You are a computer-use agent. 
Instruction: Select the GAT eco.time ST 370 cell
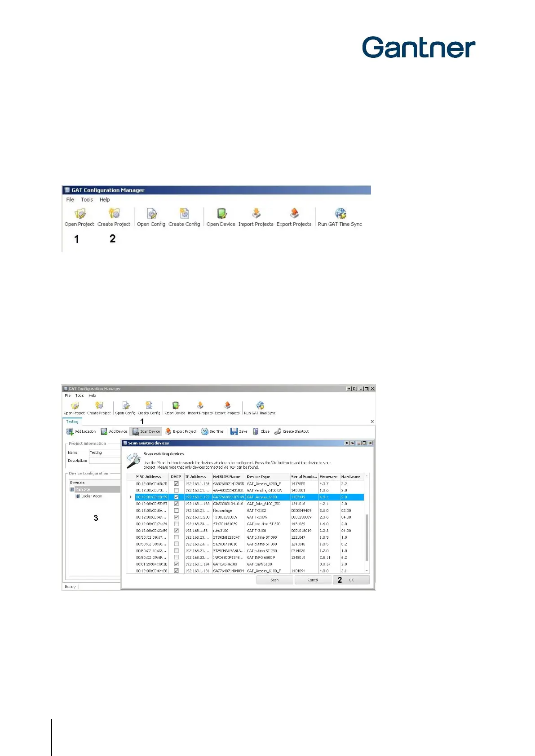pos(268,524)
